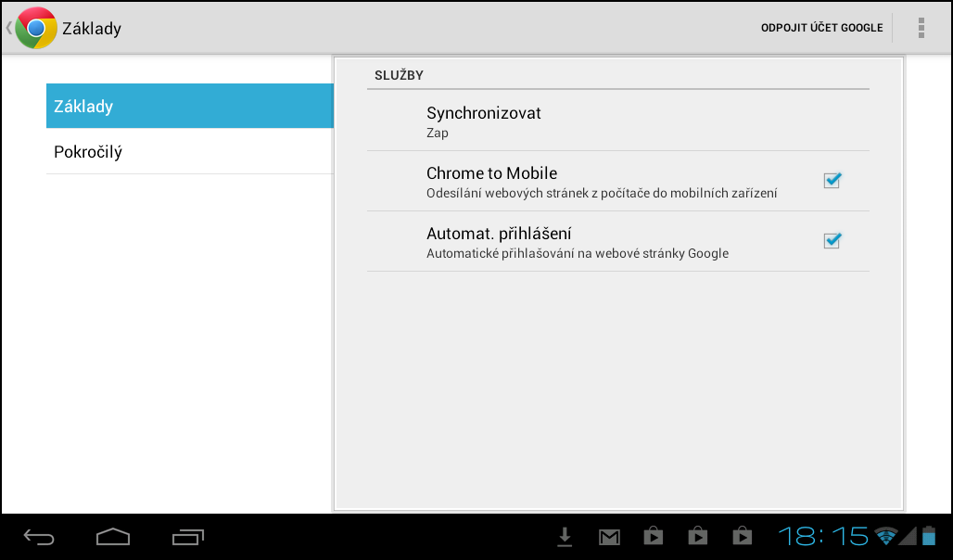Tap the back chevron beside the Chrome icon
The image size is (953, 560).
click(7, 27)
